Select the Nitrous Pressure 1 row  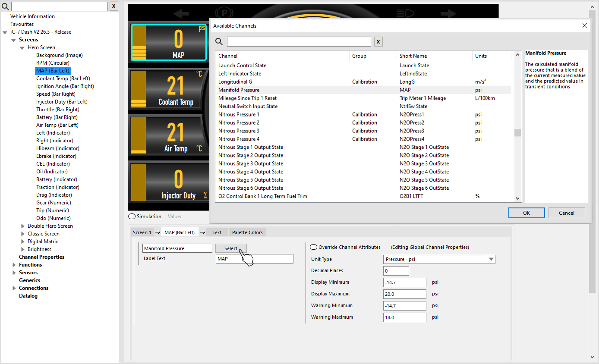[x=363, y=115]
